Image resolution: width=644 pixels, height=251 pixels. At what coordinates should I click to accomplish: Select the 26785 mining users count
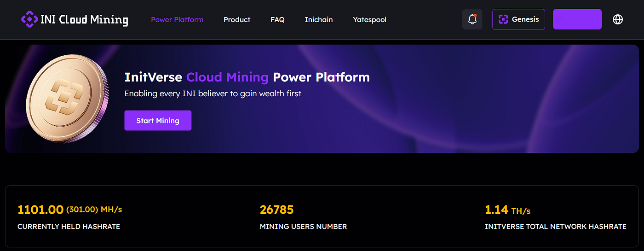click(276, 210)
